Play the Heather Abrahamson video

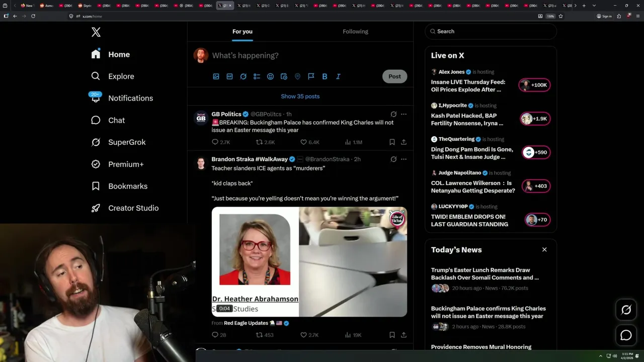click(x=309, y=262)
